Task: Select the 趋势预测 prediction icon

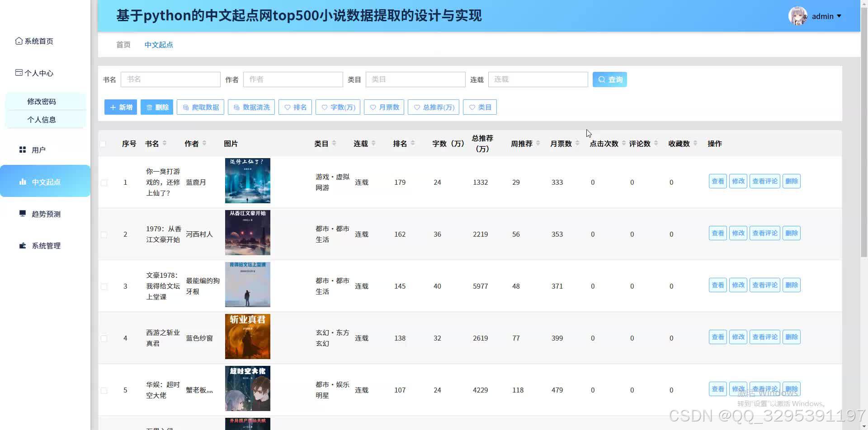Action: [23, 213]
